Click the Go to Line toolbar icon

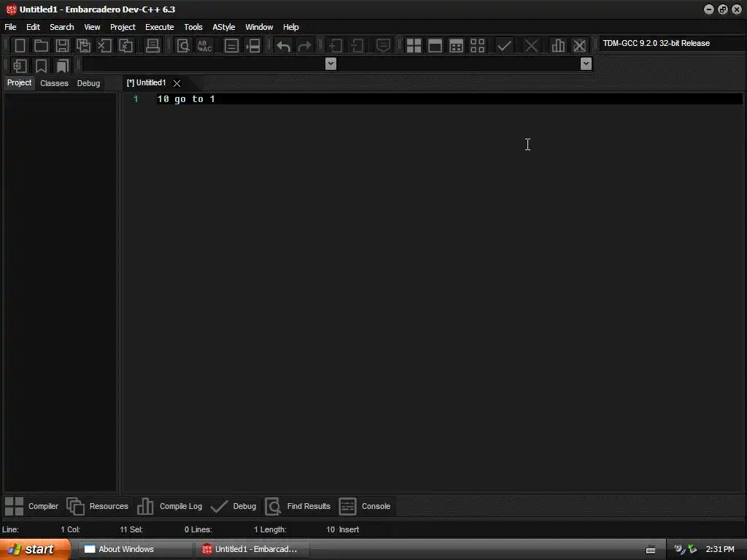[253, 46]
